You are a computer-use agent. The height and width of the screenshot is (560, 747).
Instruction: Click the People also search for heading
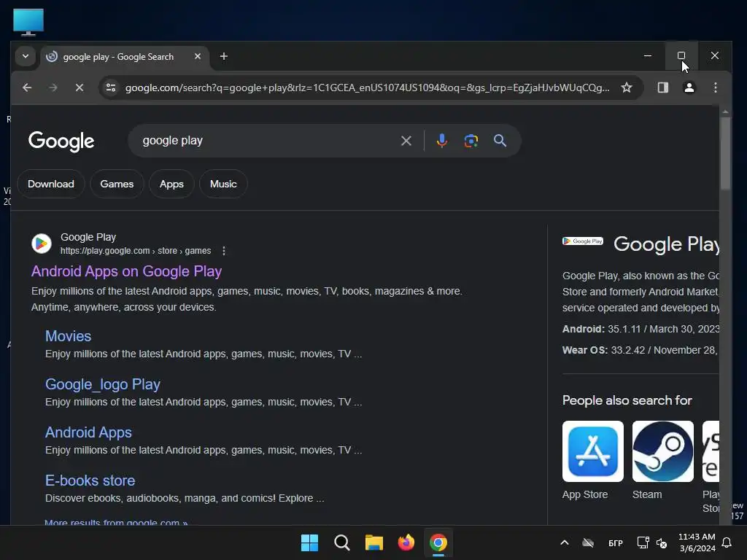click(627, 400)
